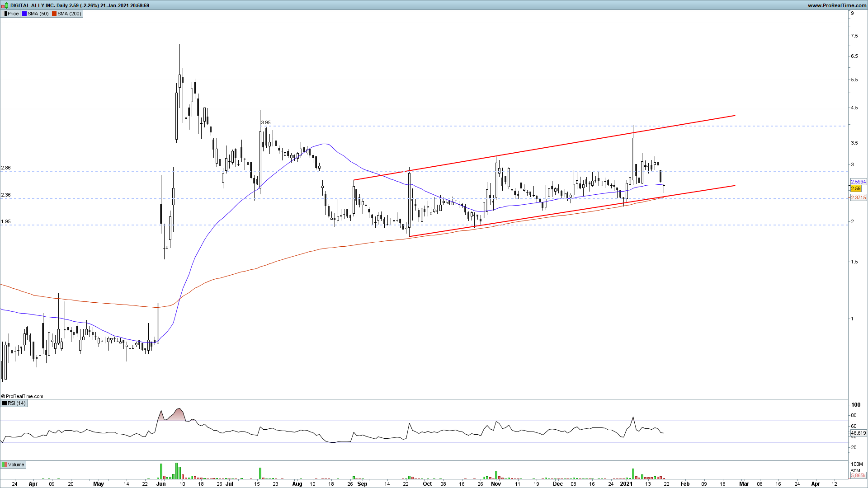
Task: Click the 2021 marker on time axis
Action: click(626, 483)
